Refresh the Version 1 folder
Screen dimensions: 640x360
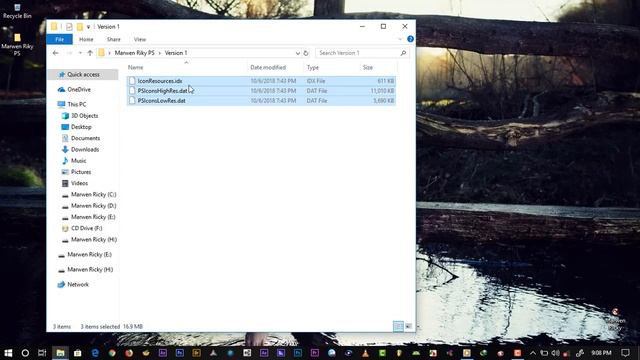(306, 53)
